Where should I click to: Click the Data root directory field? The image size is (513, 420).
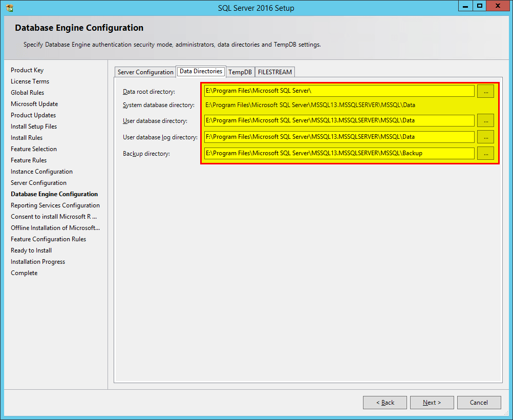click(339, 91)
